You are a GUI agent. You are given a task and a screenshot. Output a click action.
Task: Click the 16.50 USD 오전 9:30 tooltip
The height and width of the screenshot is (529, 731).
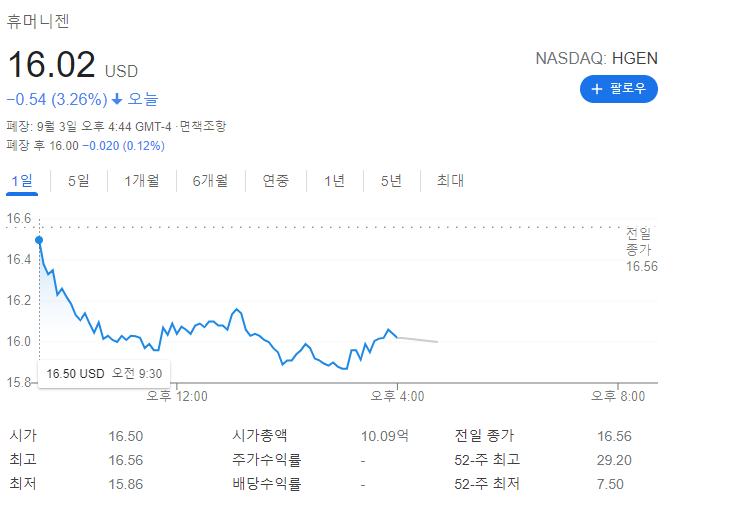pos(104,373)
